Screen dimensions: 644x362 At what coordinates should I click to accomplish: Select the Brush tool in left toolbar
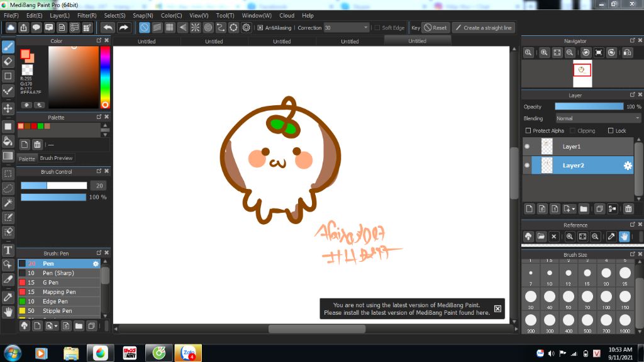(8, 47)
